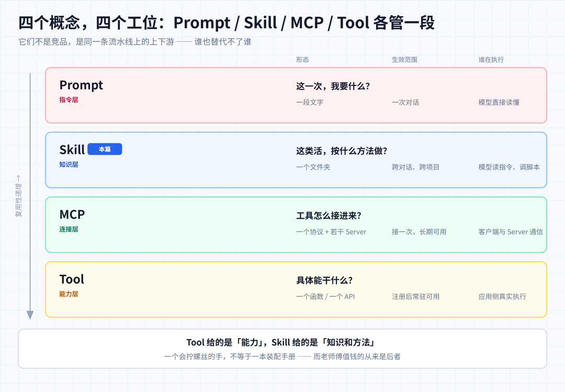The height and width of the screenshot is (392, 565).
Task: Click the question 这类活，按什么方法做？
Action: [x=342, y=151]
